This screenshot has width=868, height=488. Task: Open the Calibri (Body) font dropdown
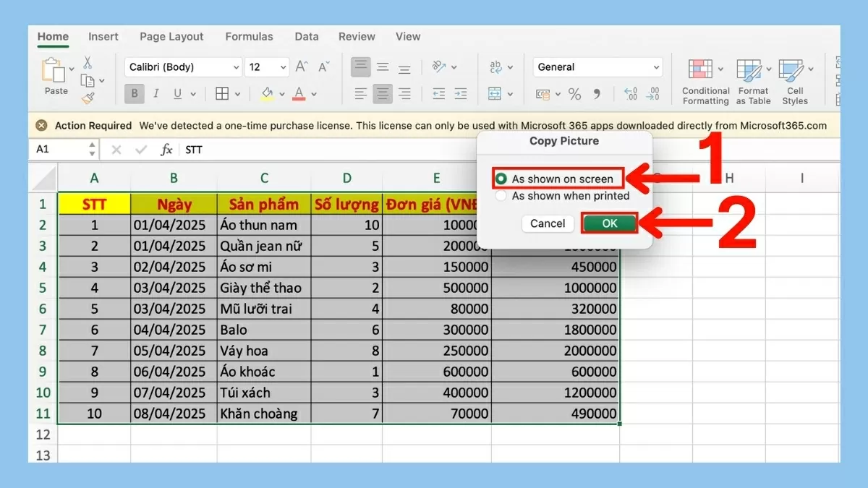coord(184,67)
